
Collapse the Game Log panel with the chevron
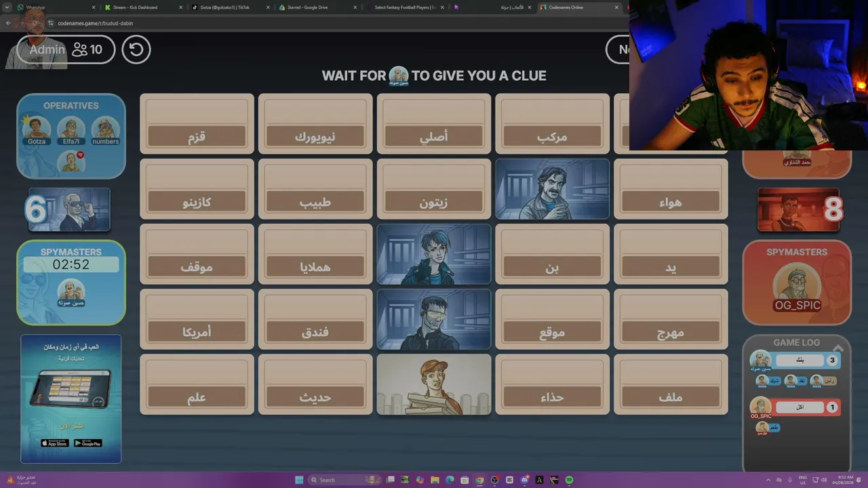[838, 348]
